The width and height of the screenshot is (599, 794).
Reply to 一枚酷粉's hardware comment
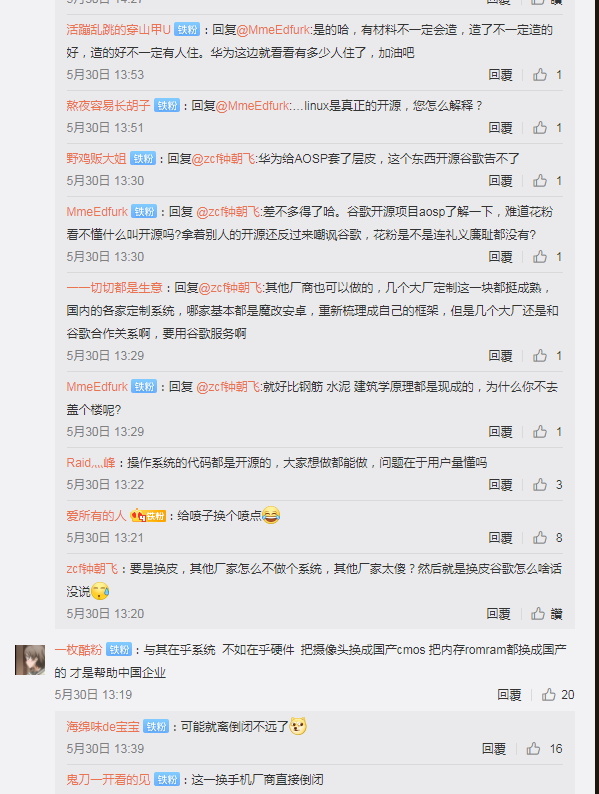click(509, 695)
